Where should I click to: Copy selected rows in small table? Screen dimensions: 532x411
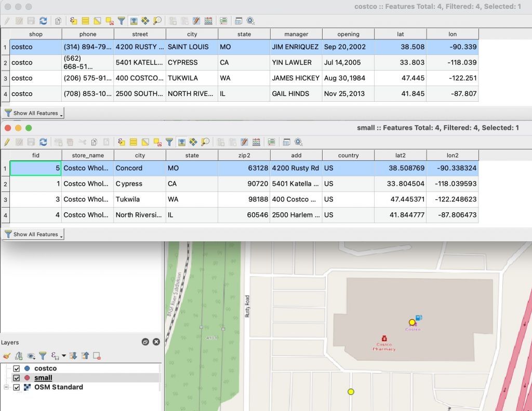(x=94, y=142)
